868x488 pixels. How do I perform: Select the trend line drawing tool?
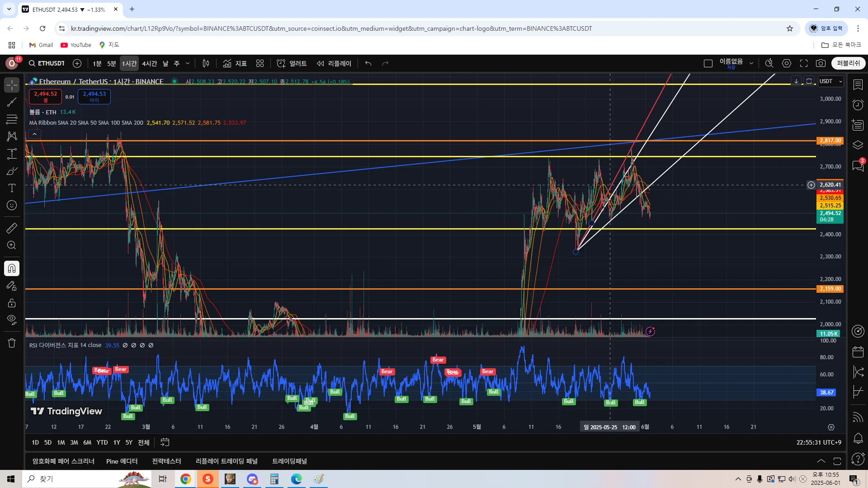tap(12, 102)
